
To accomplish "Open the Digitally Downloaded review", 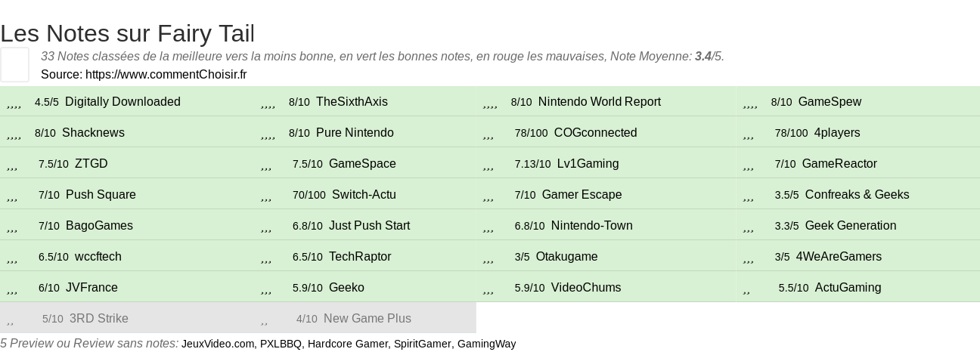I will pyautogui.click(x=122, y=102).
